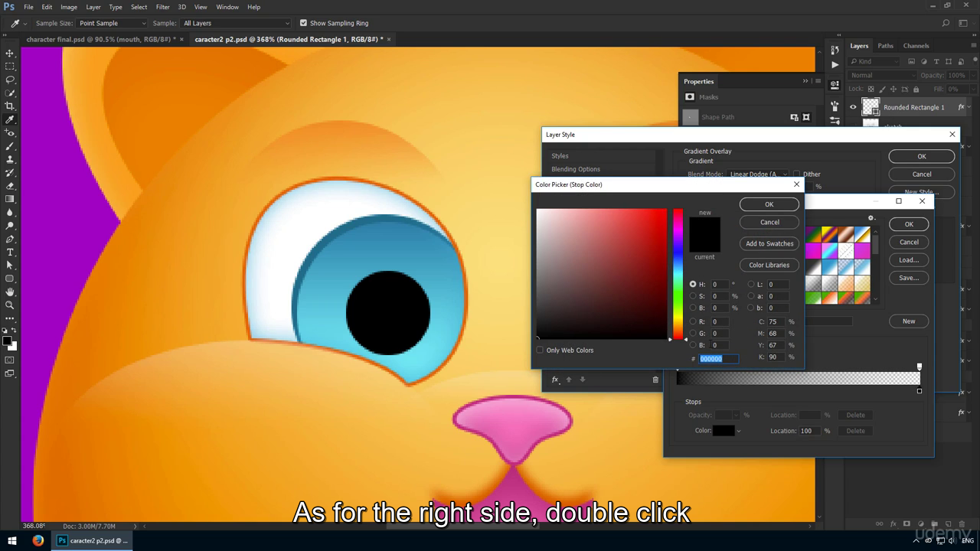This screenshot has width=980, height=551.
Task: Select the Lasso tool
Action: tap(10, 80)
